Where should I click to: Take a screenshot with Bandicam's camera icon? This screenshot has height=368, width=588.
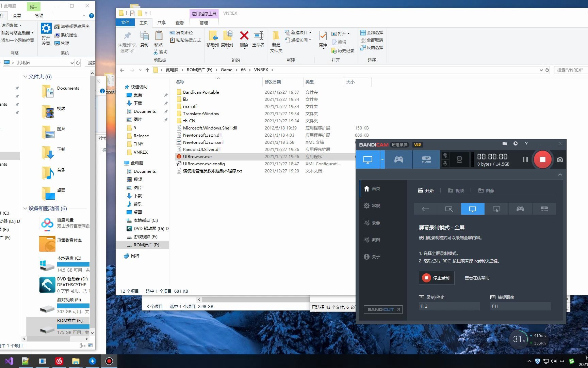(560, 159)
